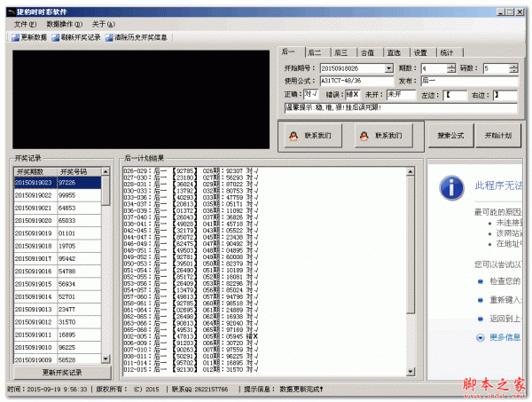Click the 检查您的 bullet link in browser panel
The height and width of the screenshot is (402, 532).
(505, 281)
